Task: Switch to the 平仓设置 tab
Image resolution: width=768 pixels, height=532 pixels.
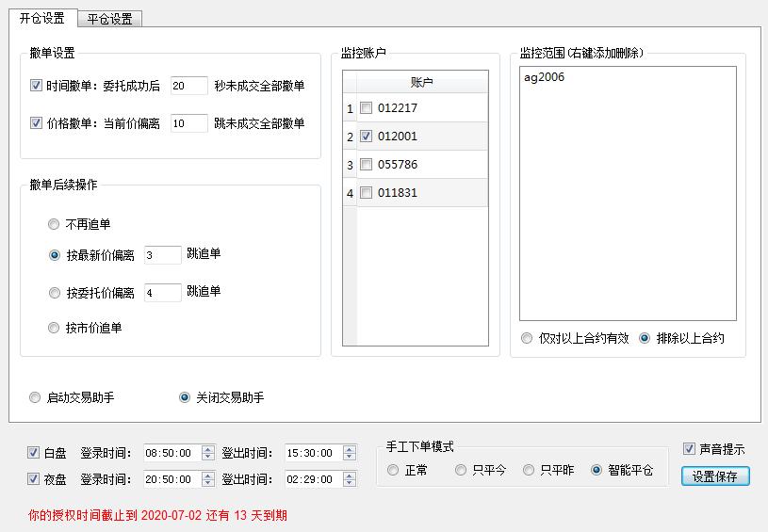Action: click(109, 19)
